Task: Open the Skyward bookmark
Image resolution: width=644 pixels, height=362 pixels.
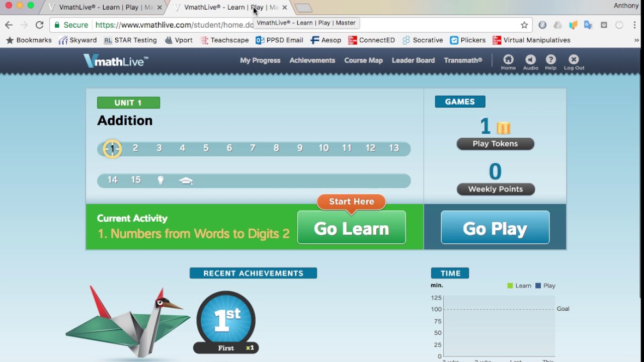Action: click(x=77, y=40)
